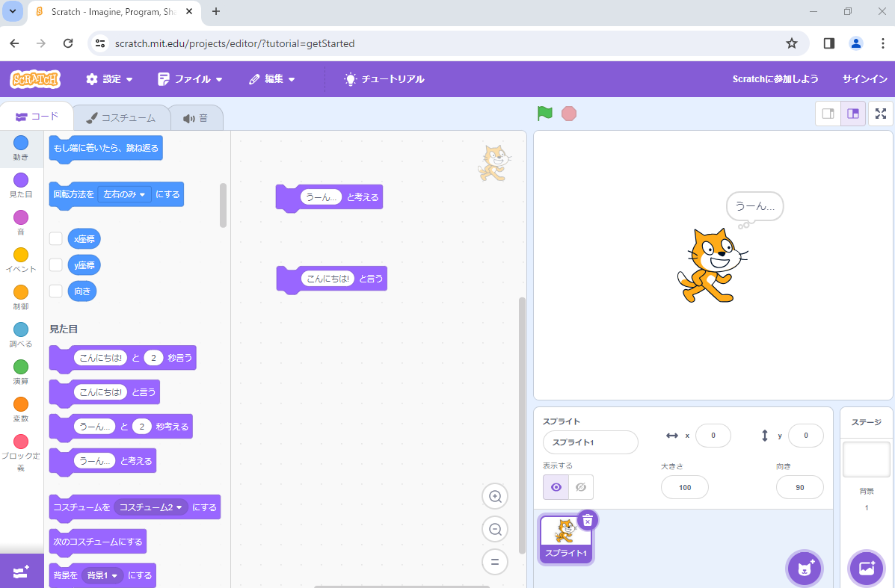
Task: Click the workspace vertical scrollbar
Action: pos(522,425)
